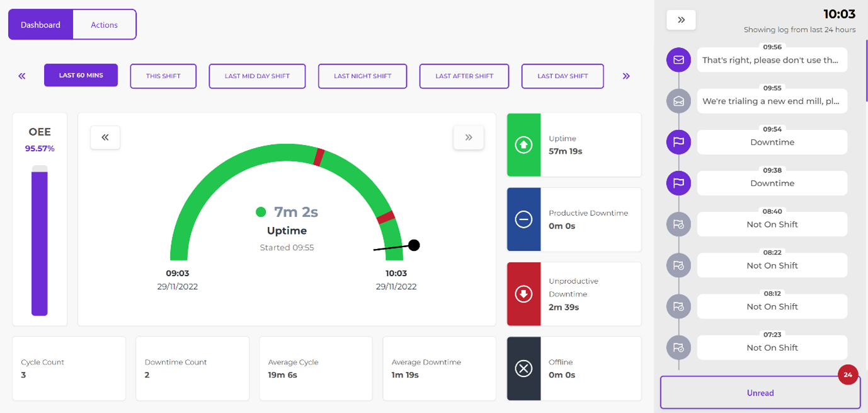Screen dimensions: 868x413
Task: Go to next period on the gauge
Action: point(469,137)
